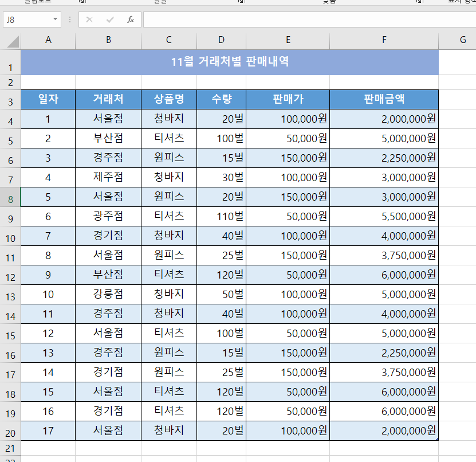Click cell '제주점' in row 7
The width and height of the screenshot is (476, 462).
point(108,177)
